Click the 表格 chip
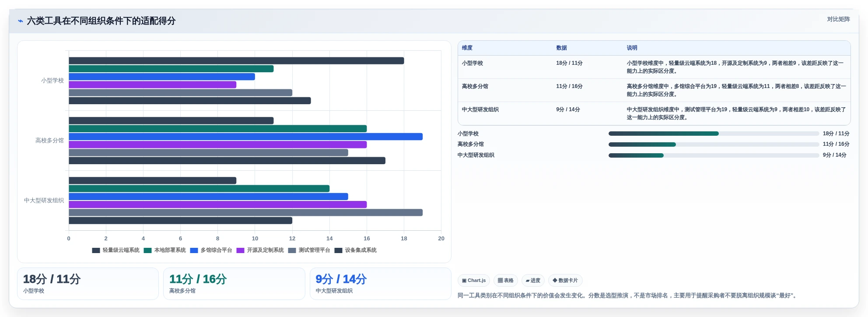Viewport: 868px width, 317px height. coord(506,280)
